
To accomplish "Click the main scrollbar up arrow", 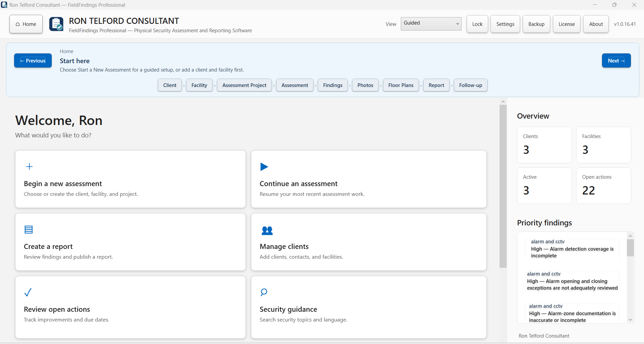I will (x=503, y=101).
